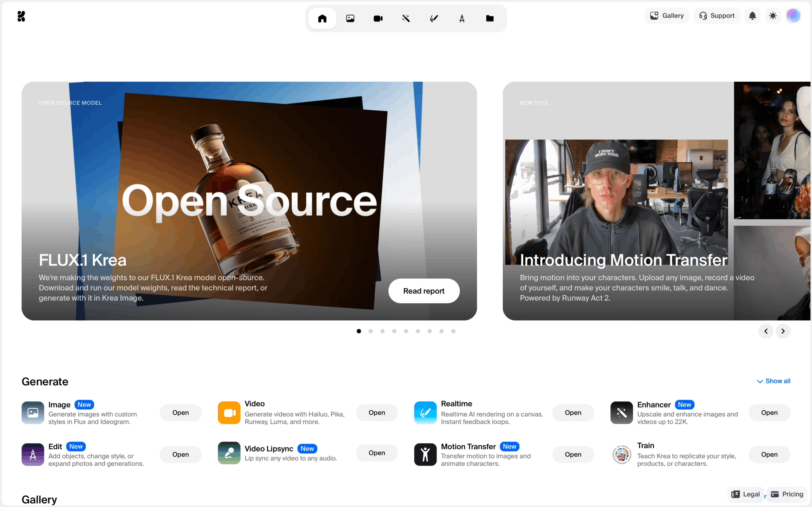Go back with previous carousel chevron
Screen dimensions: 812x507
point(766,331)
